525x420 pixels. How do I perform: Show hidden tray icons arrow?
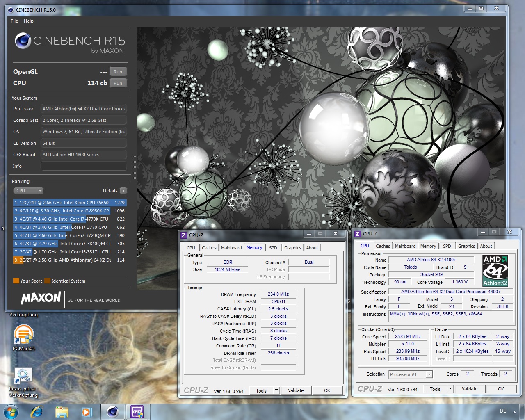coord(515,412)
